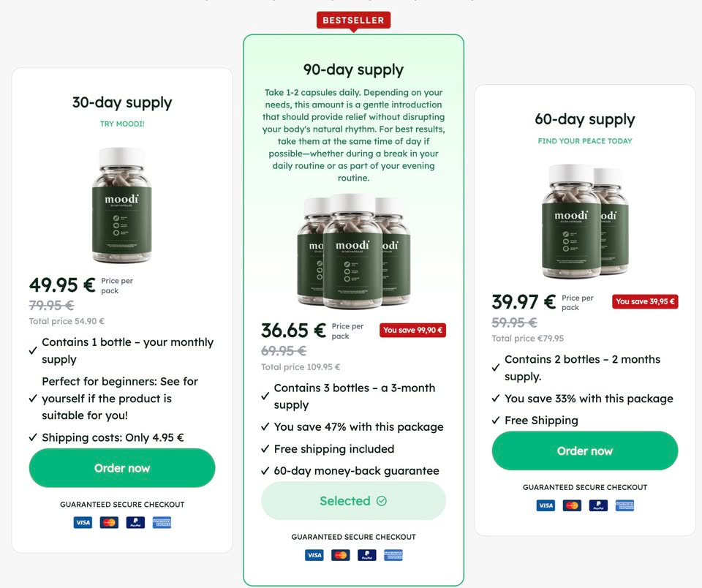Image resolution: width=702 pixels, height=588 pixels.
Task: Toggle the Selected button on 90-day supply
Action: point(353,501)
